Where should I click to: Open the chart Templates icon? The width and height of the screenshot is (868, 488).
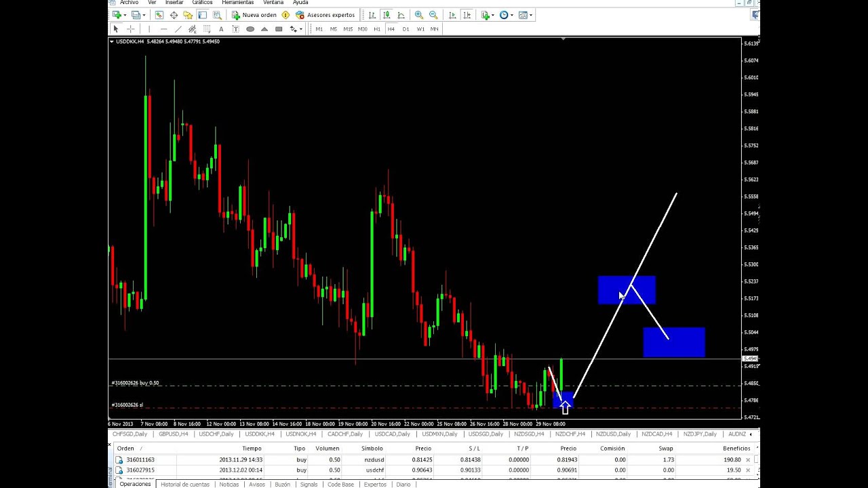pos(523,15)
